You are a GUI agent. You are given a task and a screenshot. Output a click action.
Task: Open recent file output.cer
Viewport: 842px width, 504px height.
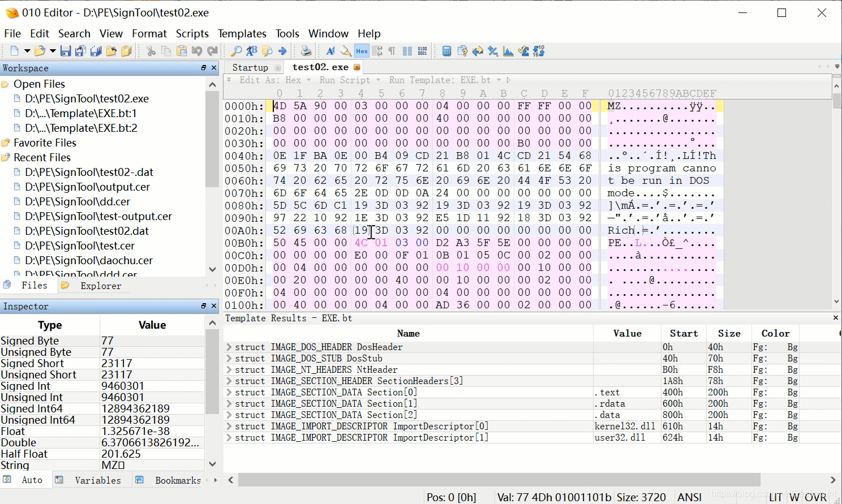tap(87, 187)
